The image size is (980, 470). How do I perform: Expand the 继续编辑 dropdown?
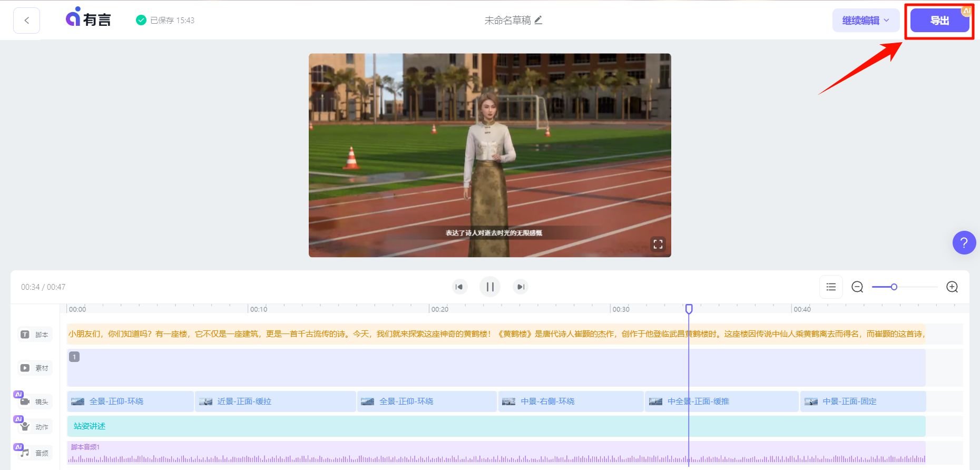[866, 21]
